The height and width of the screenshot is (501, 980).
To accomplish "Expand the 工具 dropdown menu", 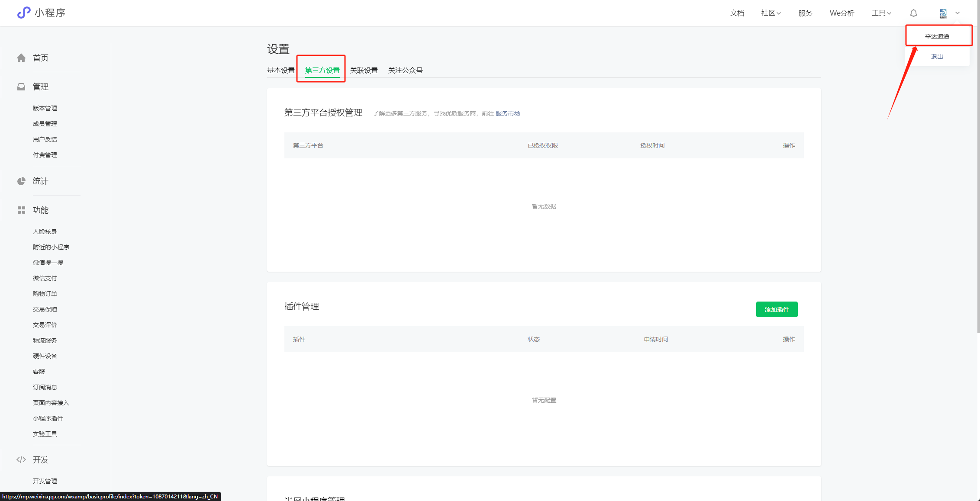I will click(x=881, y=13).
